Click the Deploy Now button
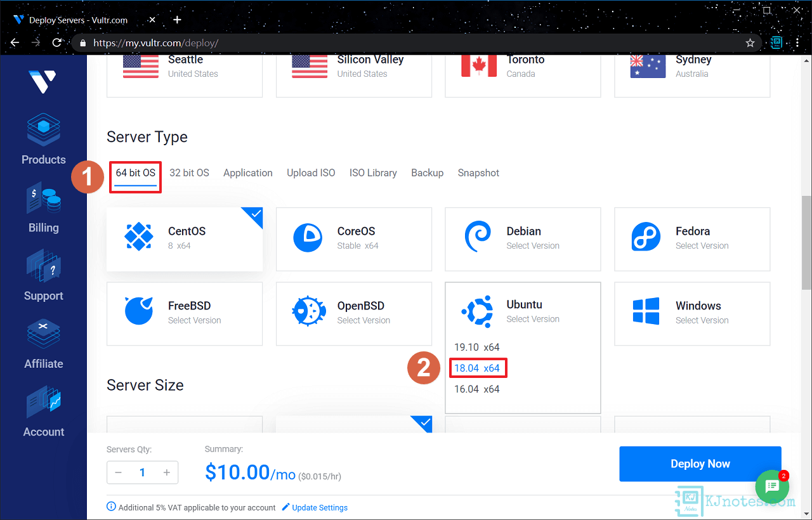Viewport: 812px width, 520px height. [700, 464]
